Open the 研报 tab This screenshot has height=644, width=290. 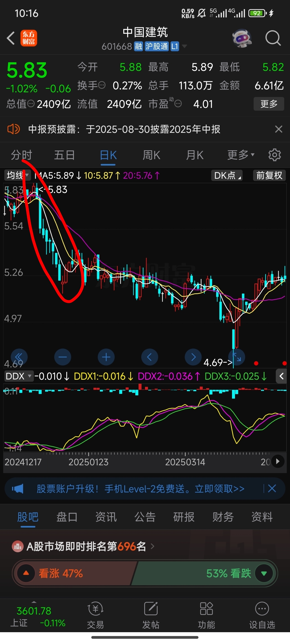pos(184,517)
